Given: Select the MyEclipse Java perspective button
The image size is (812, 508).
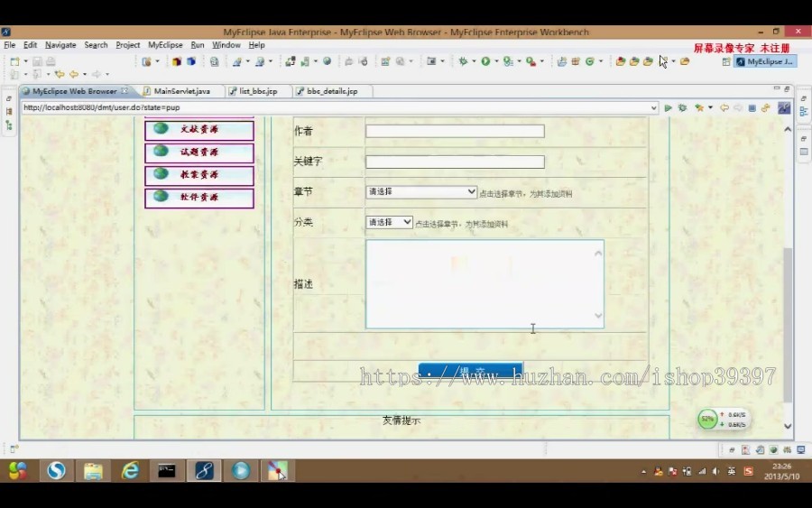Looking at the screenshot, I should 765,61.
